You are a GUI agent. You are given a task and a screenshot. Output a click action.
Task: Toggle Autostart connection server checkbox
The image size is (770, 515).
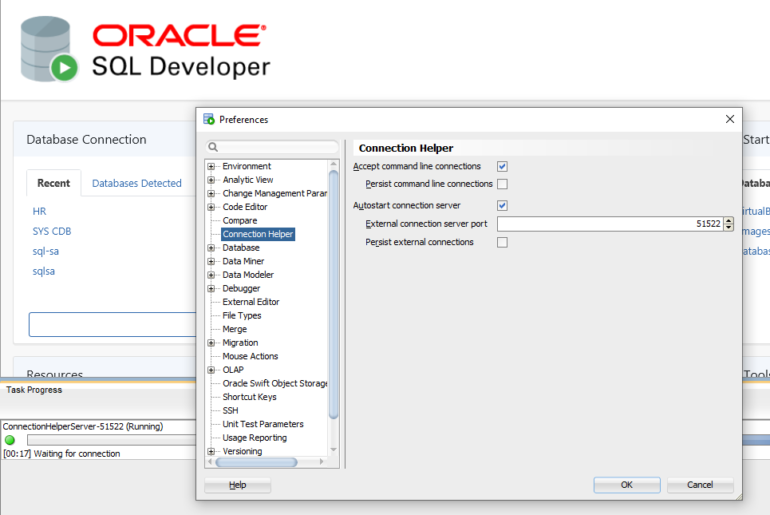click(502, 205)
